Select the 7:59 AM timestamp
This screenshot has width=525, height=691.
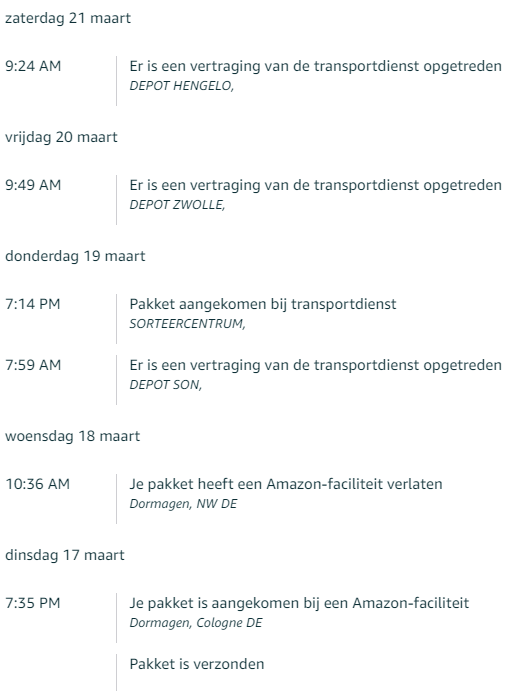pos(33,365)
